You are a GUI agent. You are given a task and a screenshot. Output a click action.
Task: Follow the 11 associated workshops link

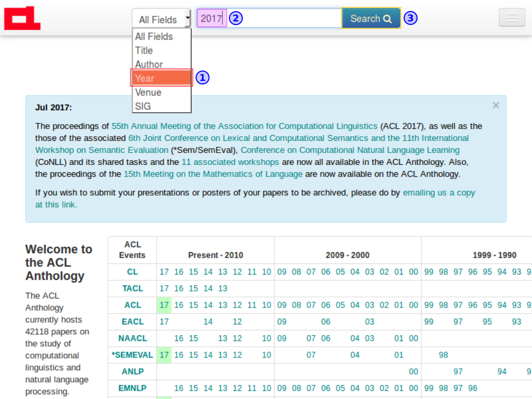tap(230, 162)
